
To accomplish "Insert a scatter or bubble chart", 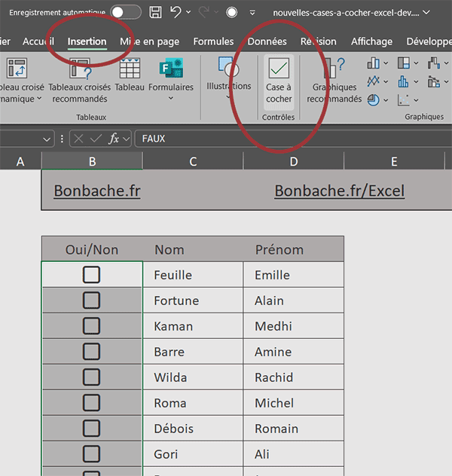I will coord(404,100).
